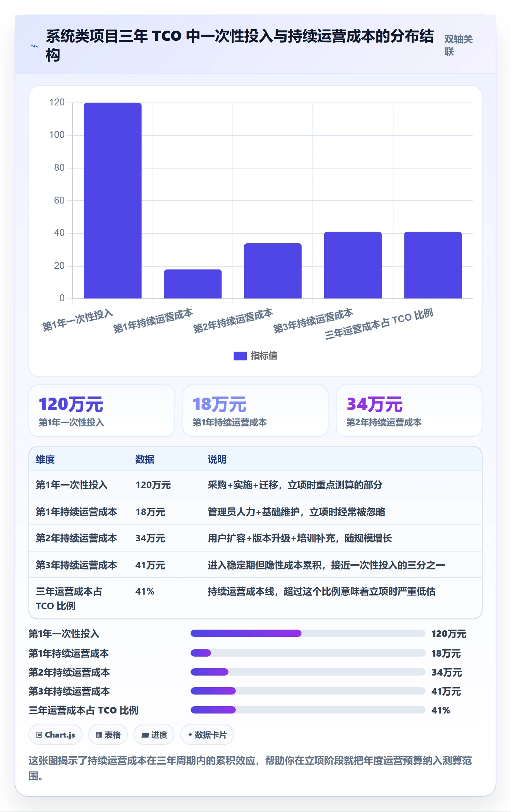The image size is (511, 812).
Task: Click description 管理员人力+基础维护，立项时经常被忽略
Action: pos(296,512)
